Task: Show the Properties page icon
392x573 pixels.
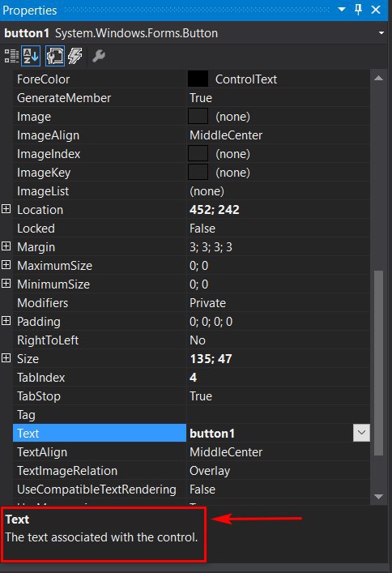Action: [x=55, y=56]
